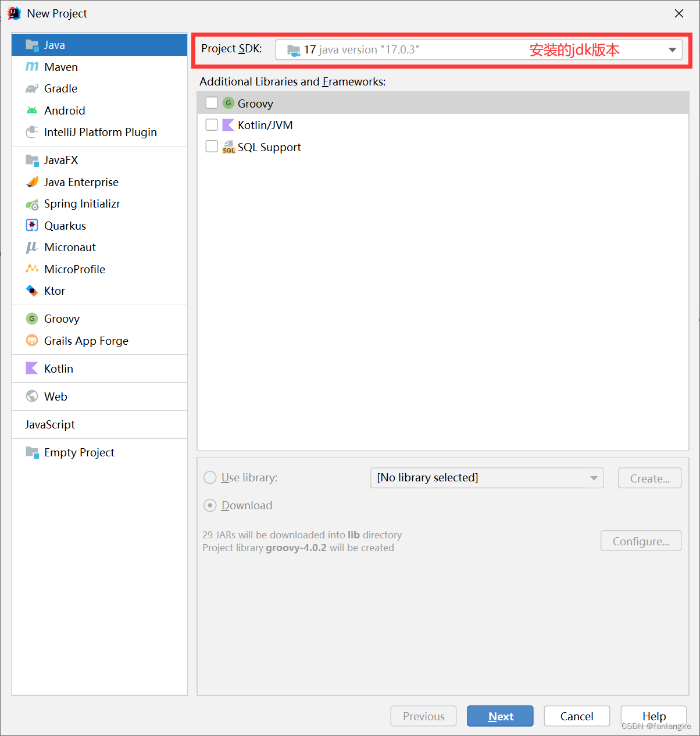Click the IntelliJ Platform Plugin icon
Image resolution: width=700 pixels, height=736 pixels.
pyautogui.click(x=32, y=132)
